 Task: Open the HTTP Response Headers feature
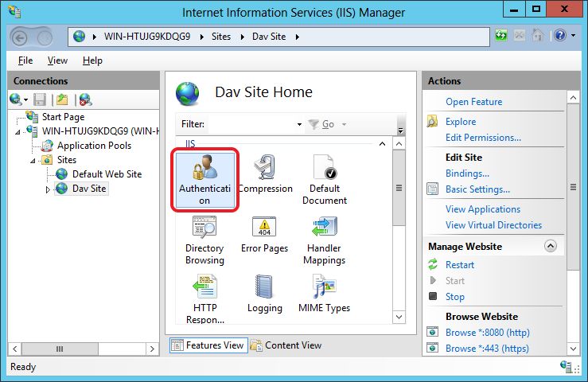click(x=204, y=299)
